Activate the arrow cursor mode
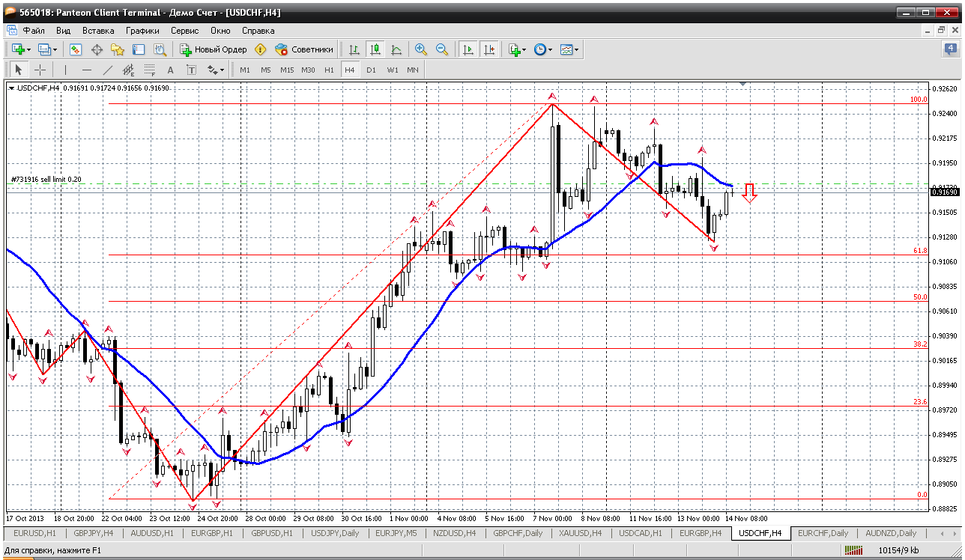 tap(19, 70)
